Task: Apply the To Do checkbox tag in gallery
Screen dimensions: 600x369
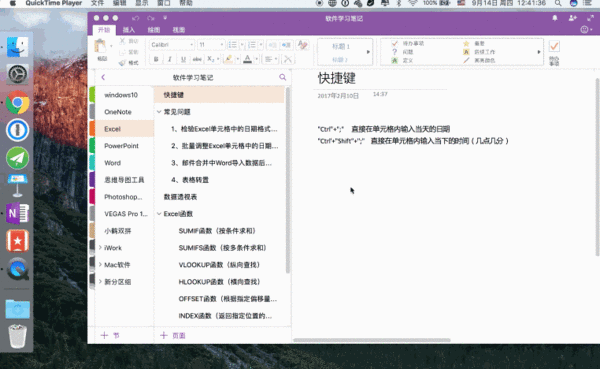Action: (x=395, y=43)
